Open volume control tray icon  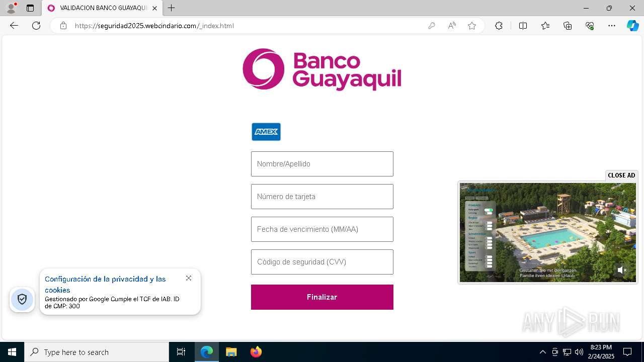point(579,352)
